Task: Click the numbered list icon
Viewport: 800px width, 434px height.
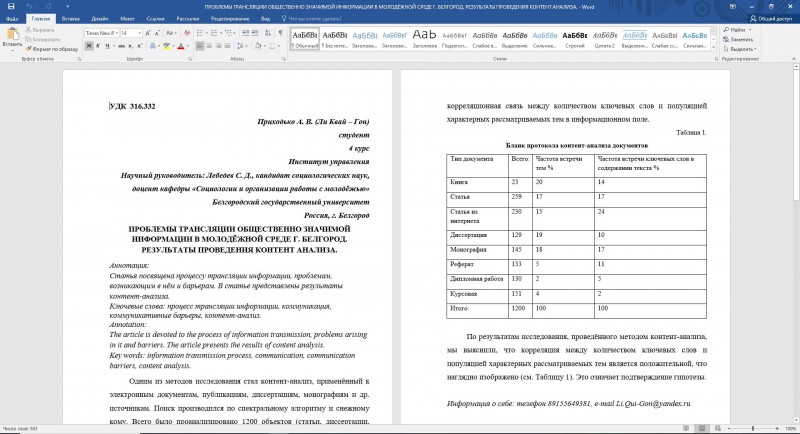Action: click(214, 33)
